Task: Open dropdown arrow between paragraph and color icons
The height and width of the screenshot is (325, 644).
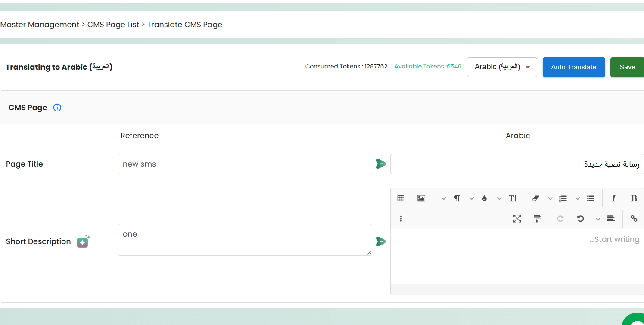Action: click(472, 198)
